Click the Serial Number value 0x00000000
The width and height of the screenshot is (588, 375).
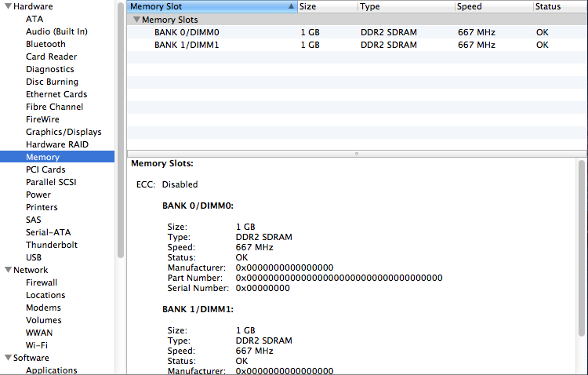[263, 288]
